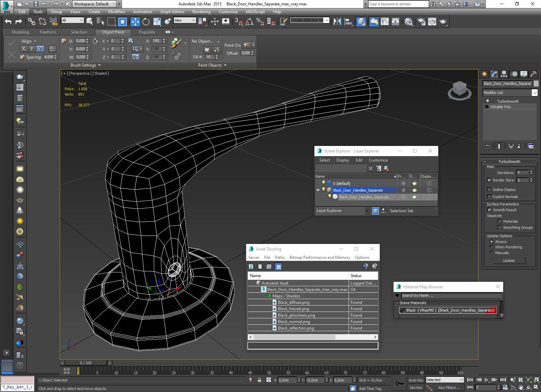The height and width of the screenshot is (392, 541).
Task: Select the Manually update option
Action: 491,253
